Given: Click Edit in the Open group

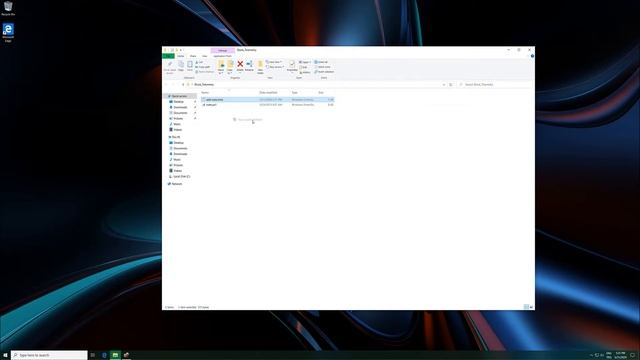Looking at the screenshot, I should point(303,67).
